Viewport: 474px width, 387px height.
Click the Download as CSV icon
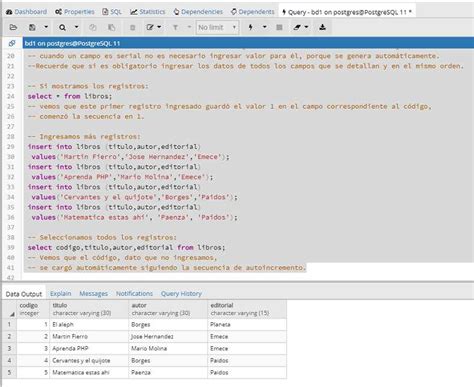322,27
